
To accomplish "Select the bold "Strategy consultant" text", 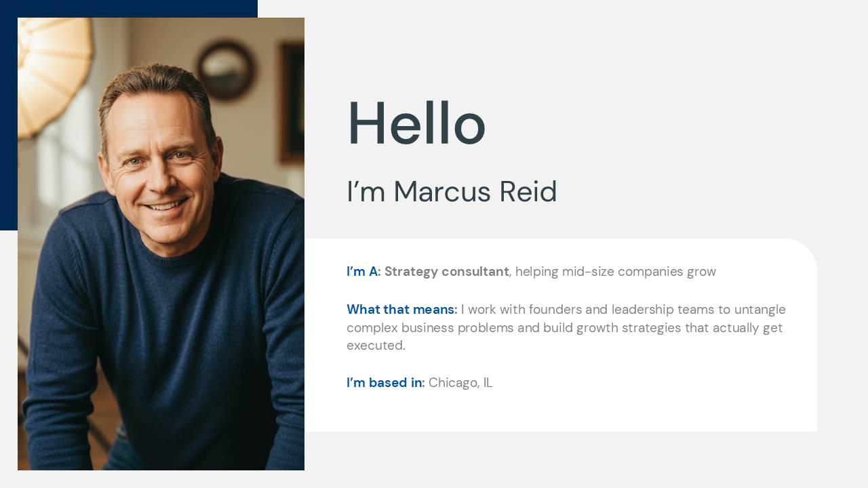I will [446, 272].
